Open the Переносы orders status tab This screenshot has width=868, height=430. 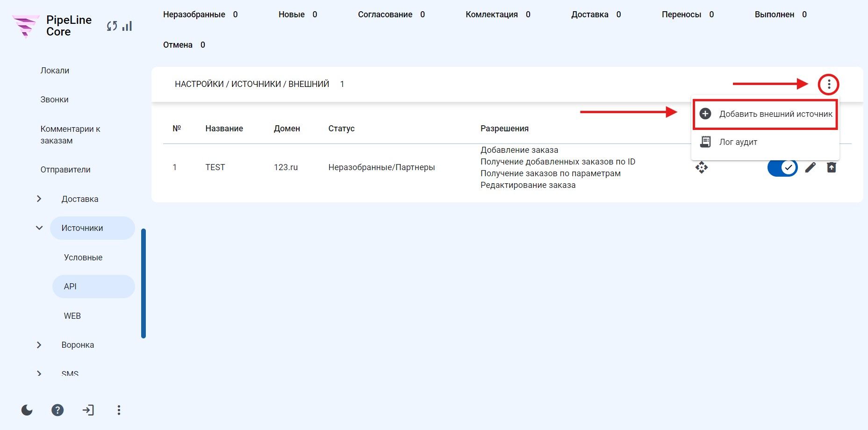tap(688, 14)
